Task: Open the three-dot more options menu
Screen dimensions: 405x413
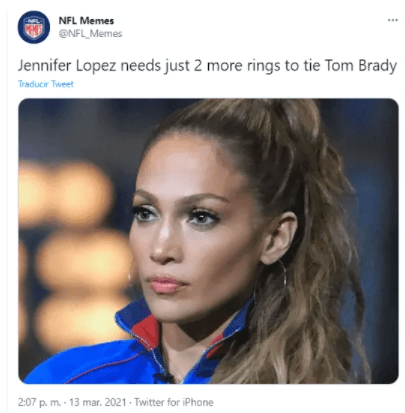Action: pyautogui.click(x=393, y=20)
